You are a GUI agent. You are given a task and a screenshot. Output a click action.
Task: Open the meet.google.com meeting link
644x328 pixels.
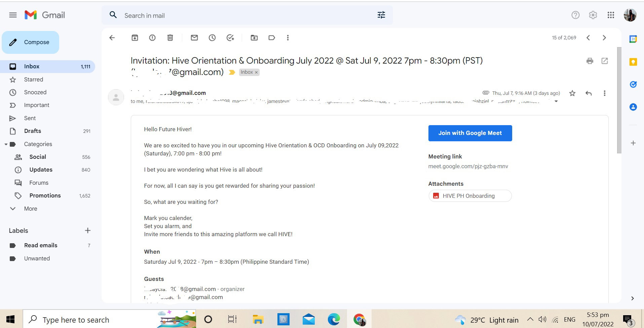pos(468,166)
